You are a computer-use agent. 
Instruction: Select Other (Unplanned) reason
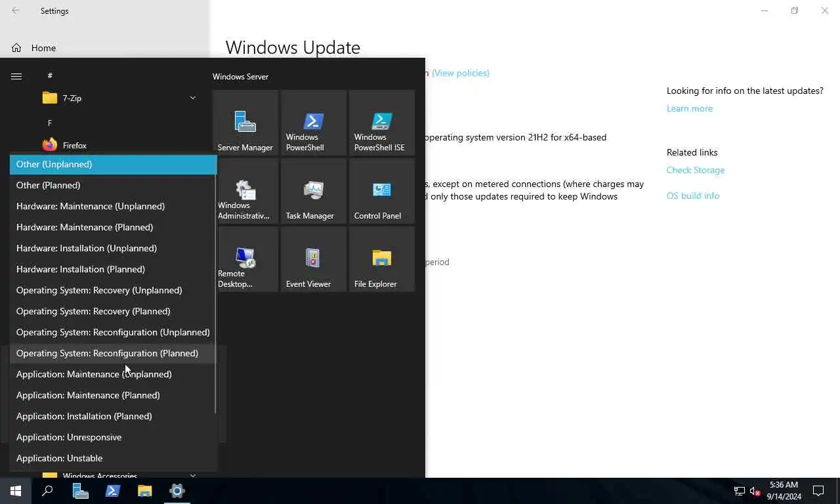(113, 164)
